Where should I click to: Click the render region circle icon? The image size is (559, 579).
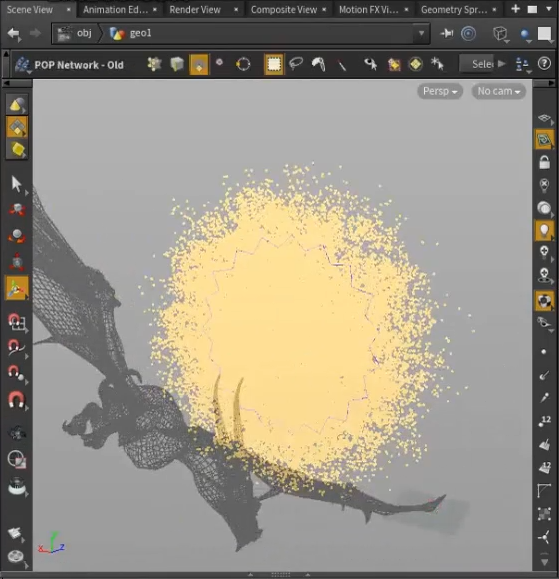17,460
